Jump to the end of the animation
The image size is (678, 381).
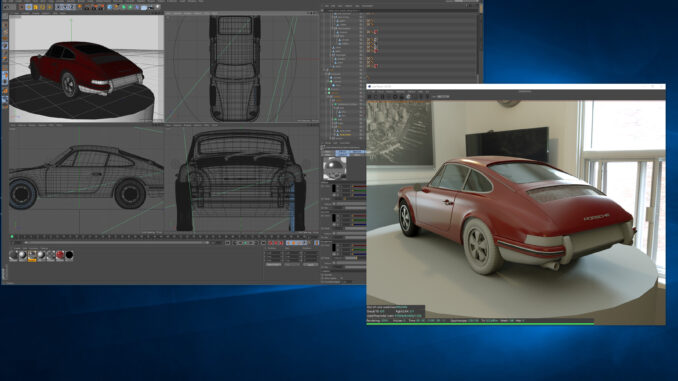(x=263, y=243)
